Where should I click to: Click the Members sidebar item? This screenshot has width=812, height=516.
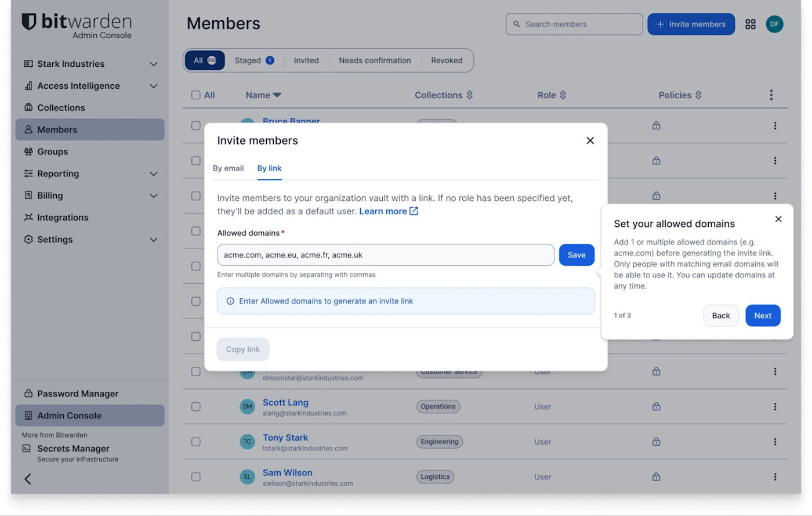pos(90,129)
